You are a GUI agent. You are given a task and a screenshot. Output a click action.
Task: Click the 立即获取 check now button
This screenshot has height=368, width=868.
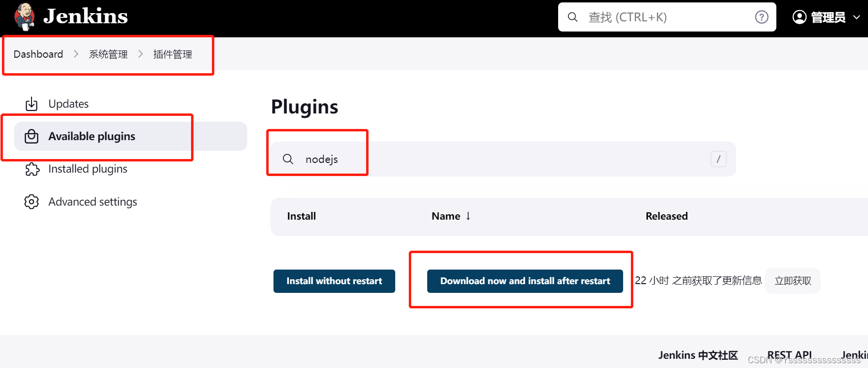coord(792,281)
